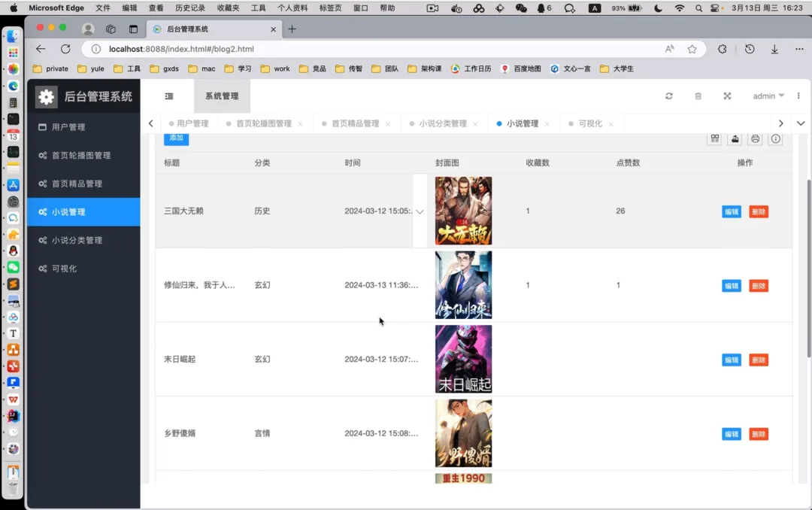This screenshot has height=510, width=812.
Task: Reload the page in Edge
Action: [65, 49]
